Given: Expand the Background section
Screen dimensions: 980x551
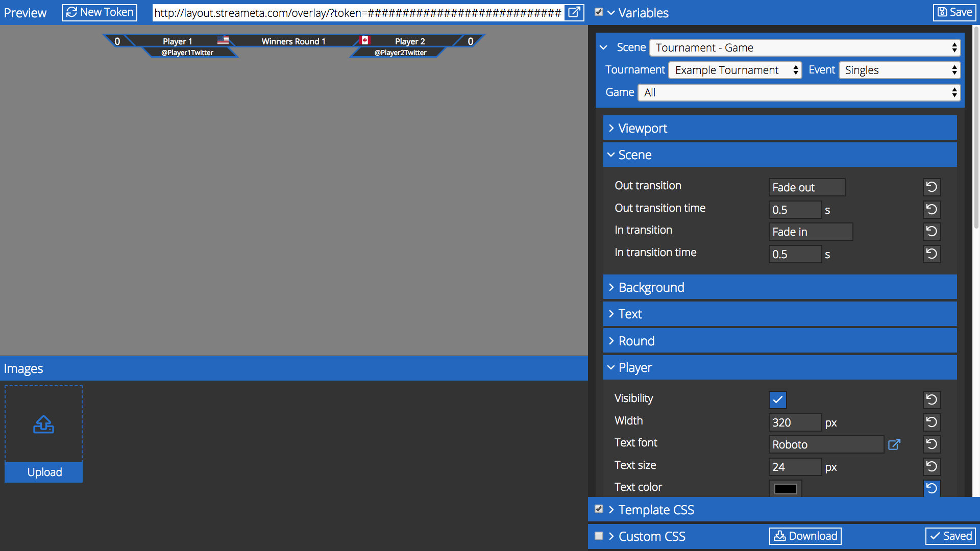Looking at the screenshot, I should 780,287.
